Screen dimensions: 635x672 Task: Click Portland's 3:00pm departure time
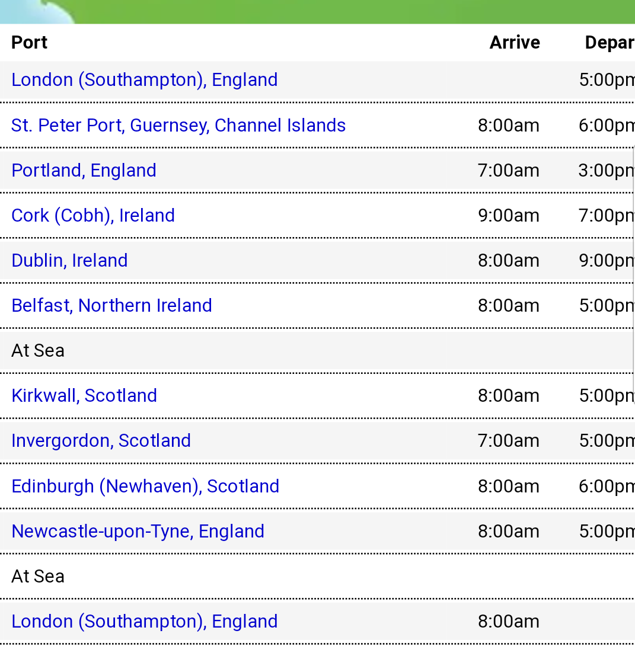pos(606,171)
